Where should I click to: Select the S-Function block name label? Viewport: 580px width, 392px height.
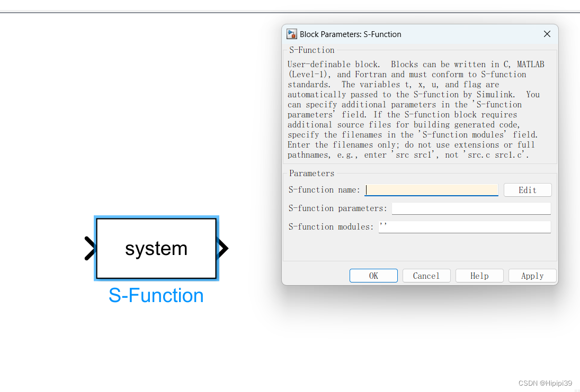[x=156, y=295]
